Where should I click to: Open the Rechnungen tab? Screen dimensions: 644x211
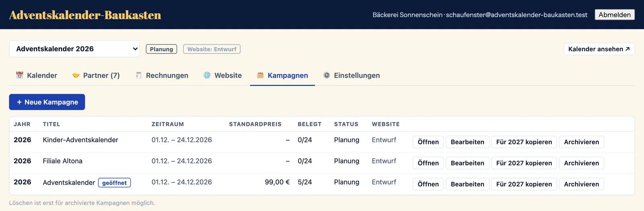pos(162,75)
